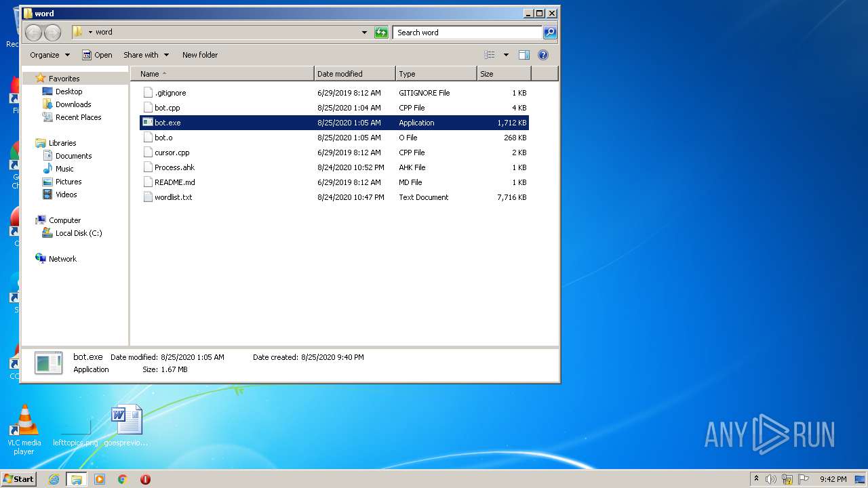Open the Share with dropdown menu

click(x=146, y=55)
